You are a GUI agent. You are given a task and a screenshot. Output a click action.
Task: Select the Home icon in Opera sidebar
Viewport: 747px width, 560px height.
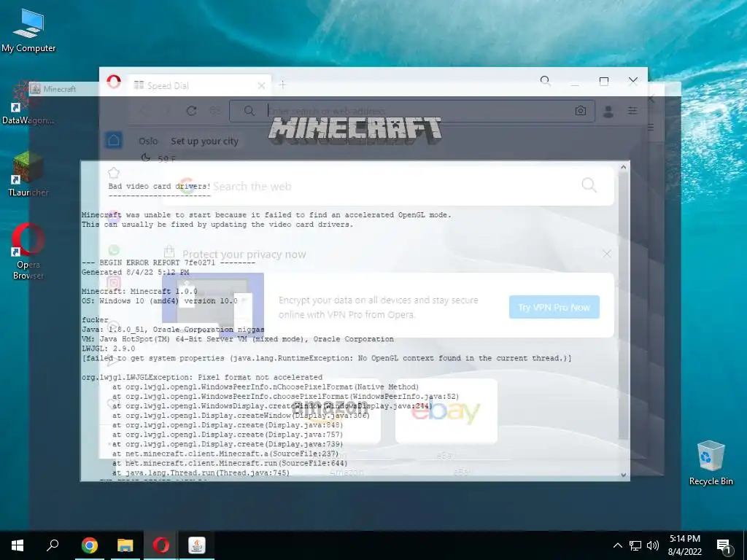pyautogui.click(x=113, y=141)
